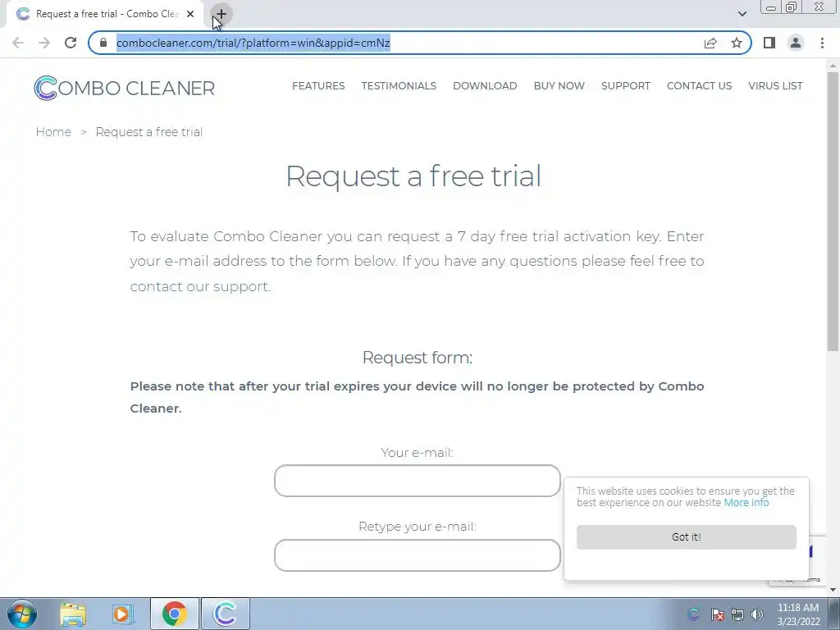Open a new tab with plus icon
Screen dimensions: 840x630
point(221,14)
